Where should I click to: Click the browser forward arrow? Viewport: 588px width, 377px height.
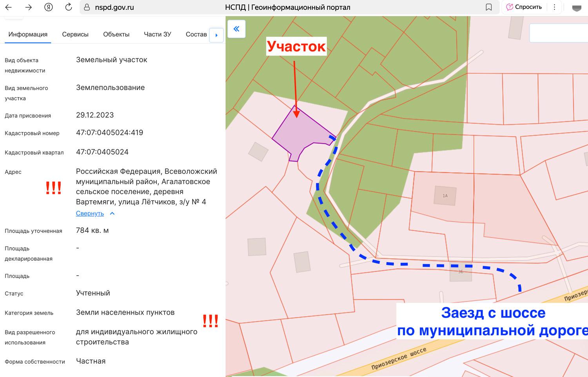[x=28, y=7]
